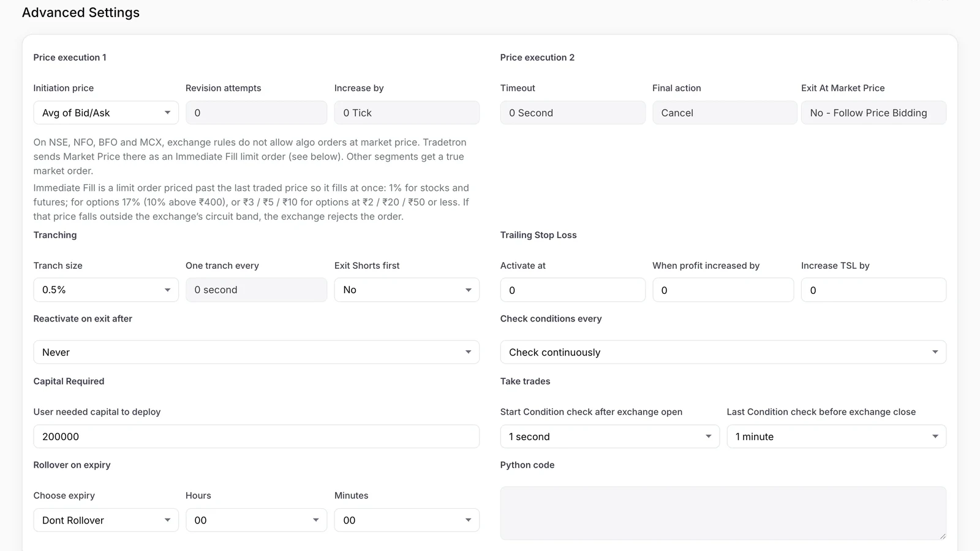The width and height of the screenshot is (980, 551).
Task: Open the rollover Hours dropdown
Action: (256, 520)
